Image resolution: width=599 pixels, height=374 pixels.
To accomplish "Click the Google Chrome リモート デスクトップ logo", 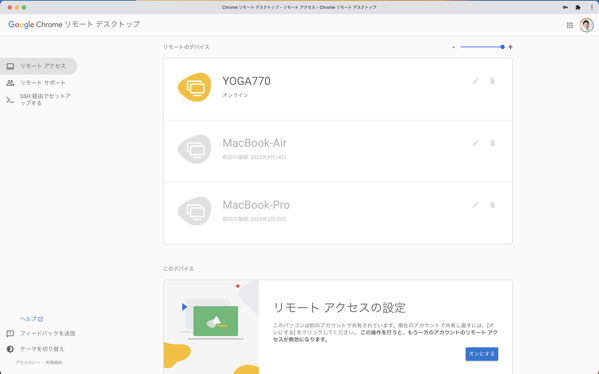I will [74, 24].
